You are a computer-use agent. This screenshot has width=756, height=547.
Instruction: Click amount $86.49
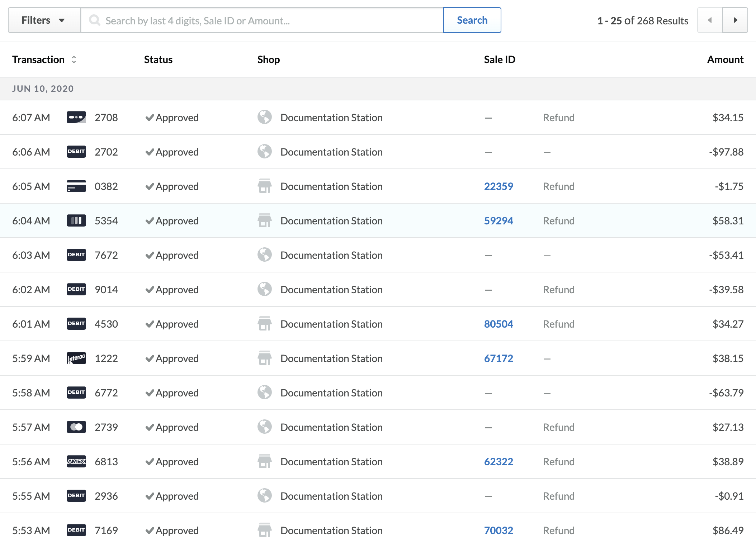pos(728,531)
